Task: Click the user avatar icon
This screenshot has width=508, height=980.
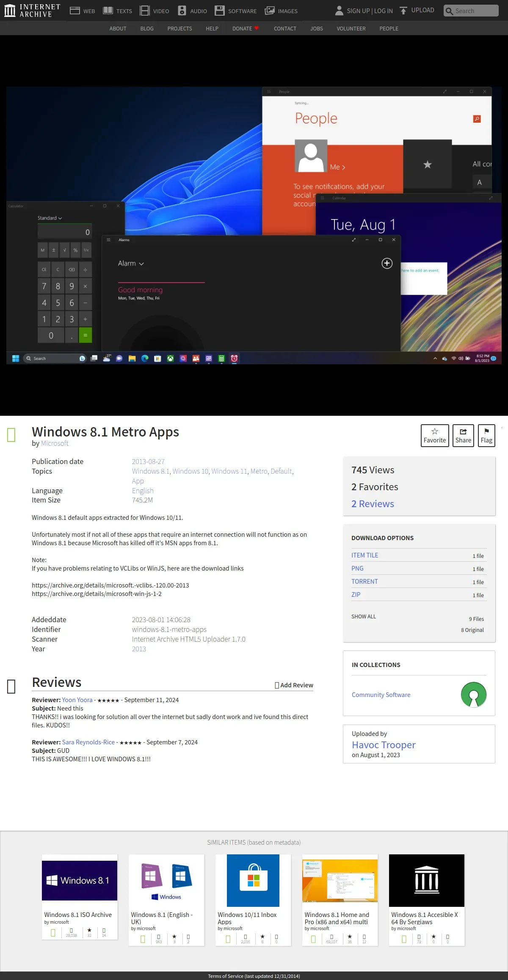Action: (x=339, y=11)
